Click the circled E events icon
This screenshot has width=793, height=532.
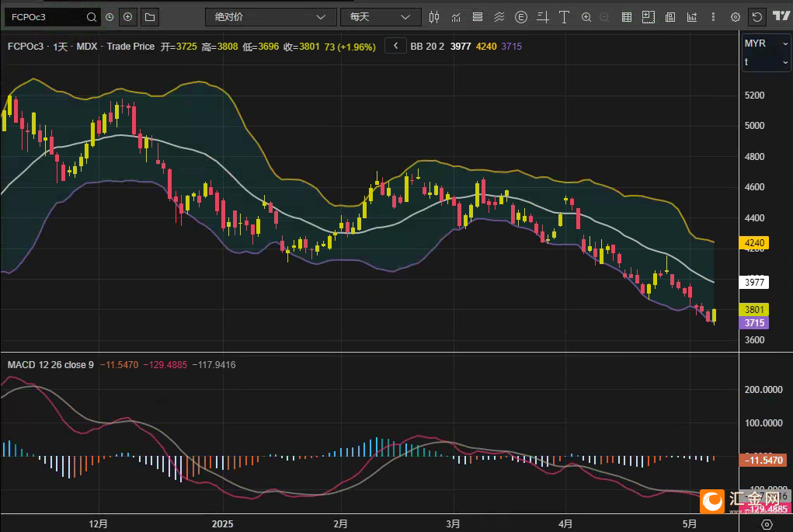click(x=521, y=16)
